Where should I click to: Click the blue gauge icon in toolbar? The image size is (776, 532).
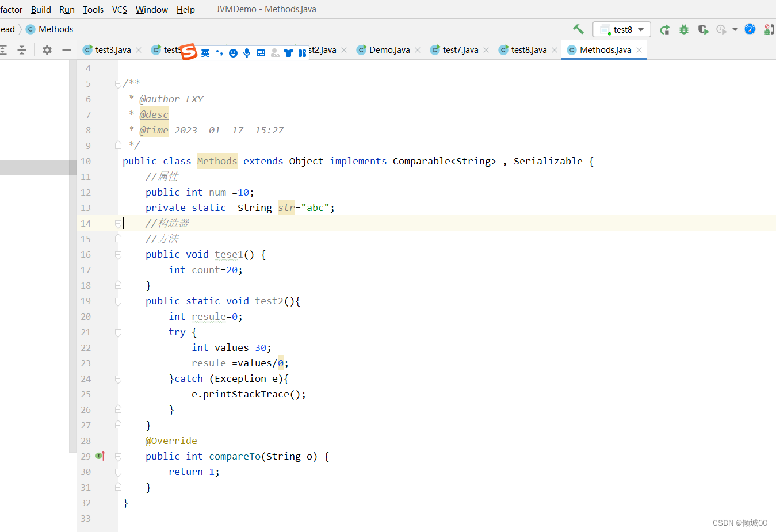750,29
